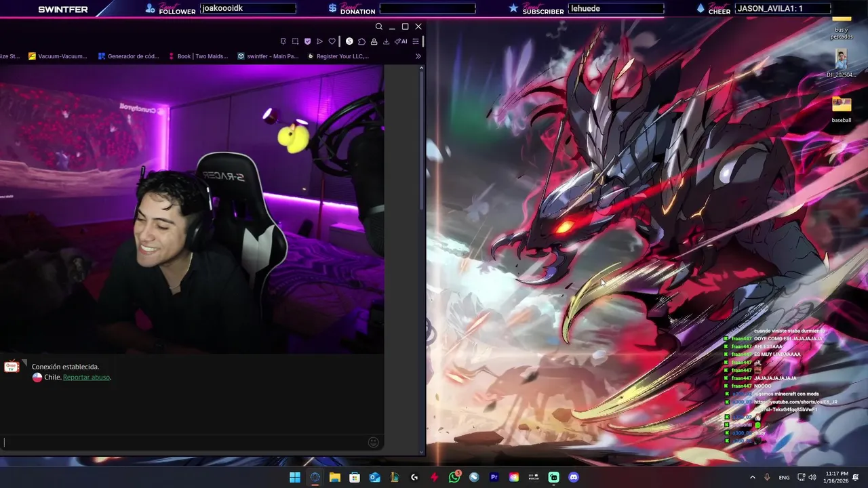This screenshot has height=488, width=868.
Task: Click the chat message input field
Action: (x=183, y=443)
